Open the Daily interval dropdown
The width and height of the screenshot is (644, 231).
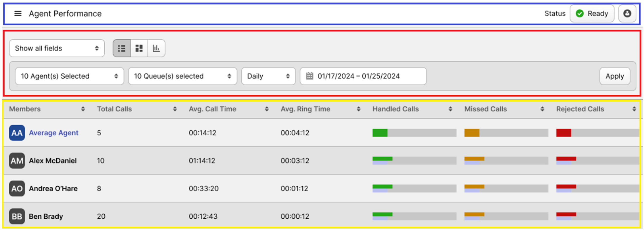[268, 76]
